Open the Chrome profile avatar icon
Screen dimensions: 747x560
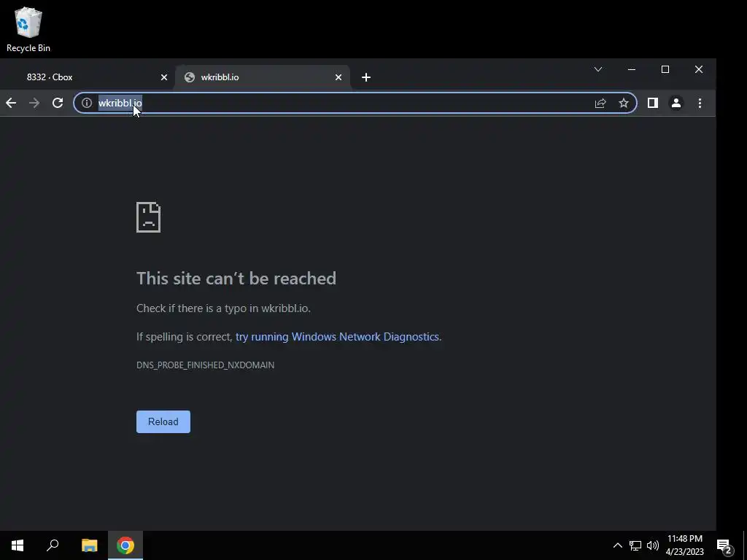676,103
